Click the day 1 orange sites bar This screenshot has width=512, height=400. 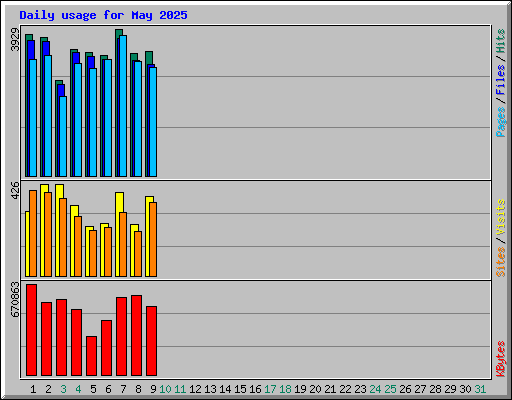click(33, 233)
